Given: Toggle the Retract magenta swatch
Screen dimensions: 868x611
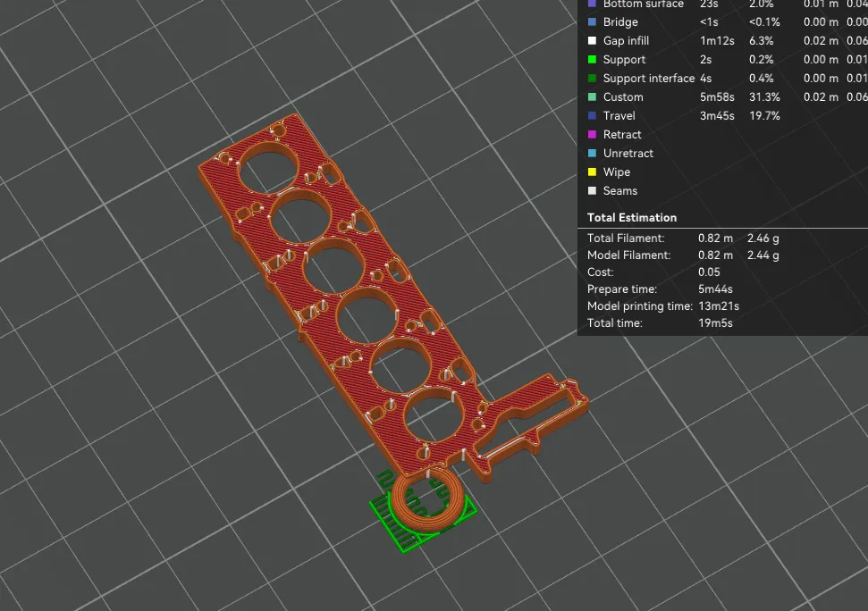Looking at the screenshot, I should [592, 134].
